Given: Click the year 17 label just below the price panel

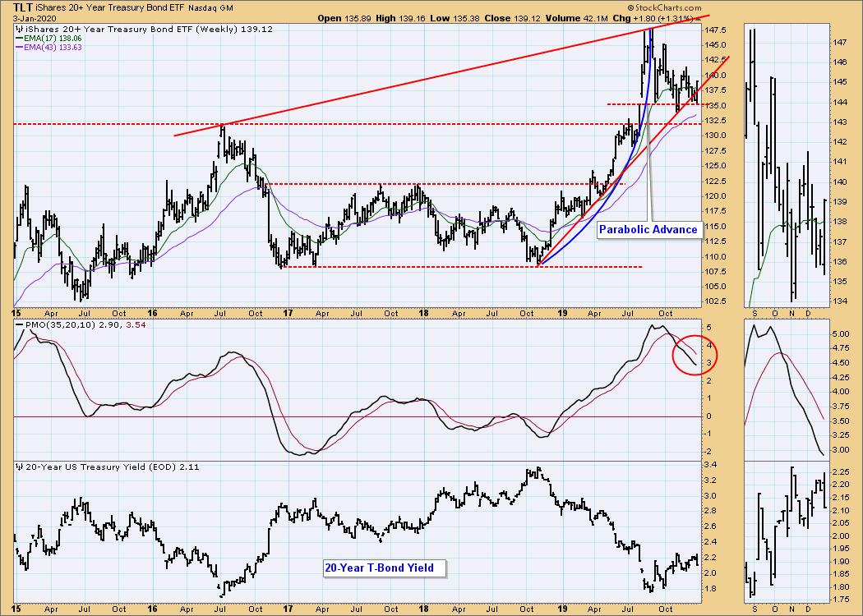Looking at the screenshot, I should [288, 314].
